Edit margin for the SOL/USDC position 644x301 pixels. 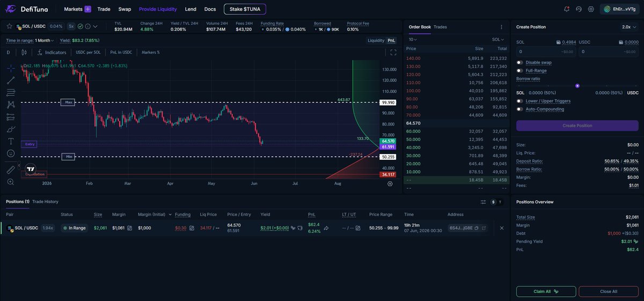[x=129, y=228]
